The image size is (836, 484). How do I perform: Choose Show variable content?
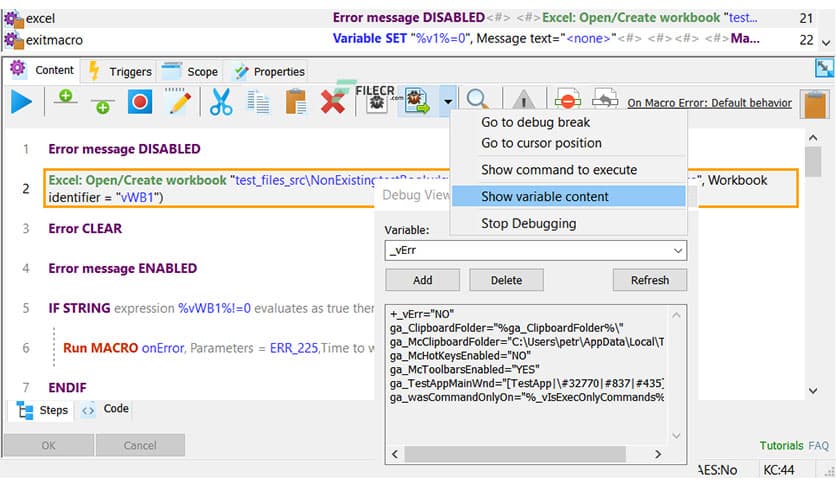pyautogui.click(x=568, y=196)
